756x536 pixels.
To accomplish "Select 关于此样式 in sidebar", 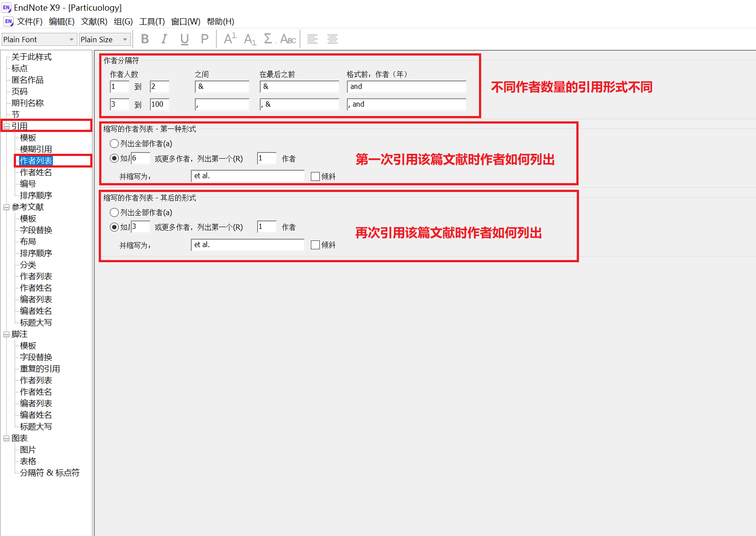I will click(32, 57).
